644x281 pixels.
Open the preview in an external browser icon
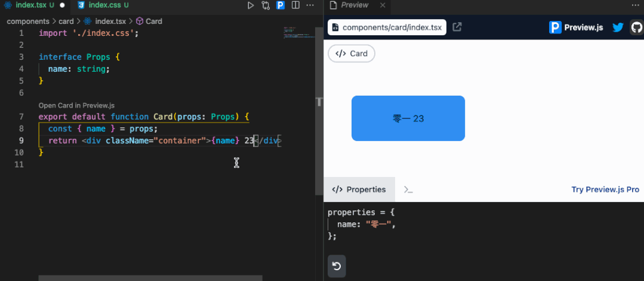(457, 27)
